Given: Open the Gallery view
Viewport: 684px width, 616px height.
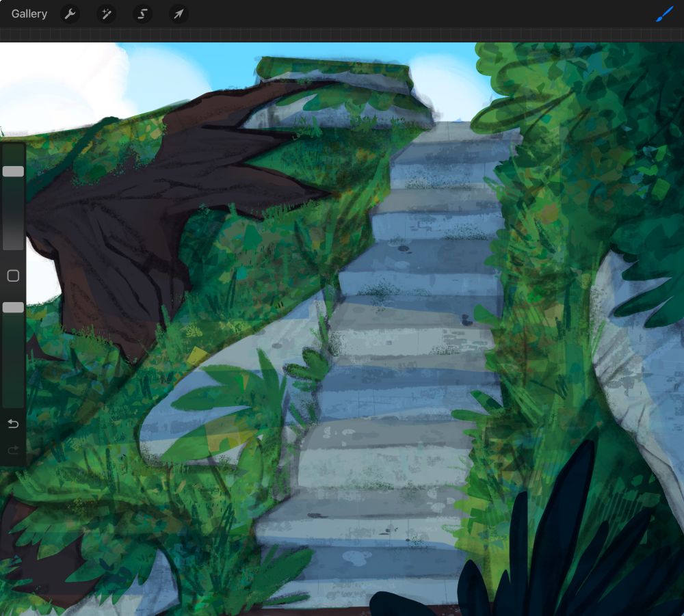Looking at the screenshot, I should pyautogui.click(x=29, y=14).
